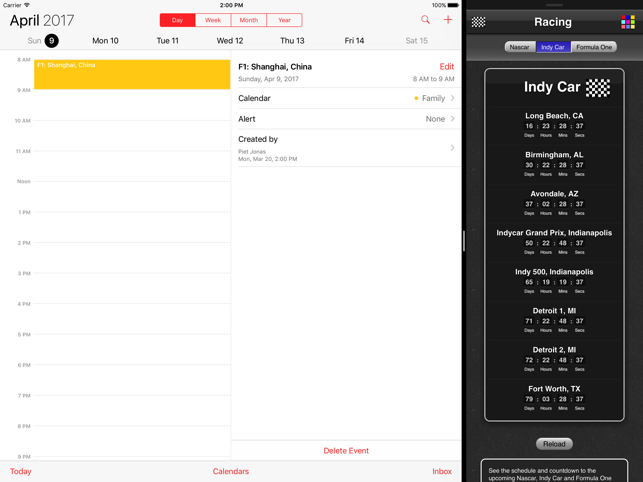This screenshot has width=643, height=482.
Task: Select Sat 15 in week strip
Action: click(x=417, y=41)
